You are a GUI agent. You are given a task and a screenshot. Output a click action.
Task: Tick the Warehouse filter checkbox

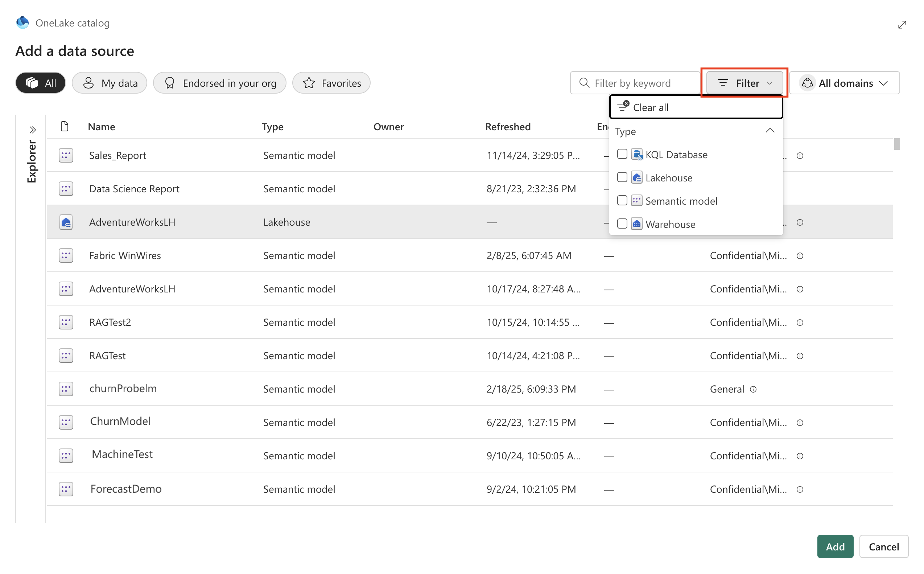[622, 224]
